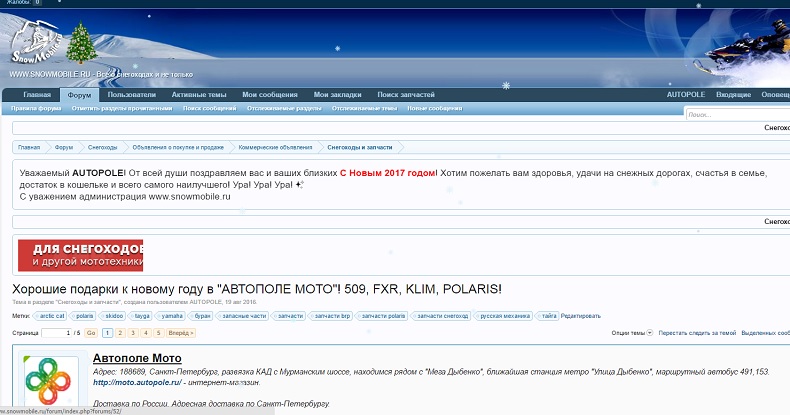The height and width of the screenshot is (415, 790).
Task: Select the буран tag
Action: (x=201, y=316)
